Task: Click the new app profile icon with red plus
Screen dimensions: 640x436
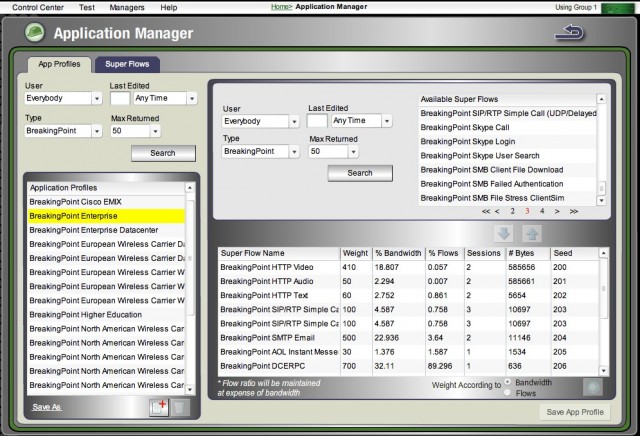Action: tap(159, 407)
